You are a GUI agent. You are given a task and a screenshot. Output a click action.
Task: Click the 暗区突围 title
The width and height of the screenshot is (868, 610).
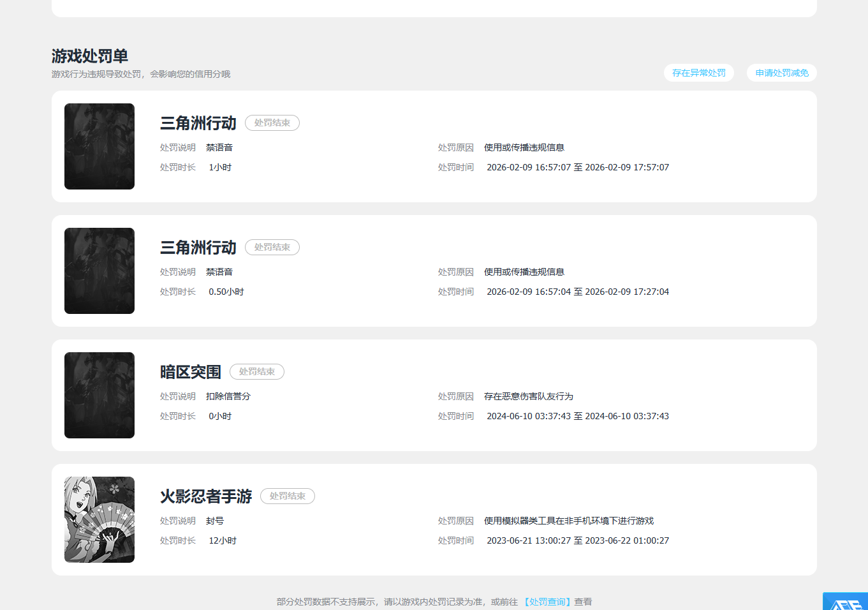[191, 372]
